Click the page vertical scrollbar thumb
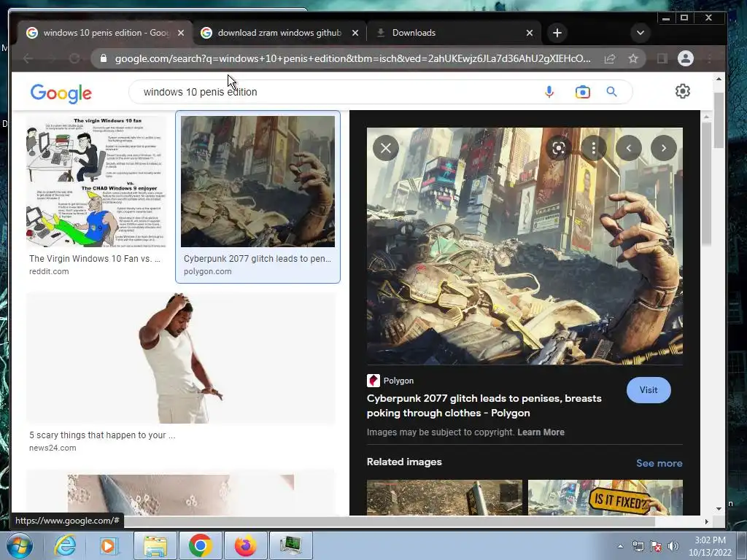747x560 pixels. point(719,120)
